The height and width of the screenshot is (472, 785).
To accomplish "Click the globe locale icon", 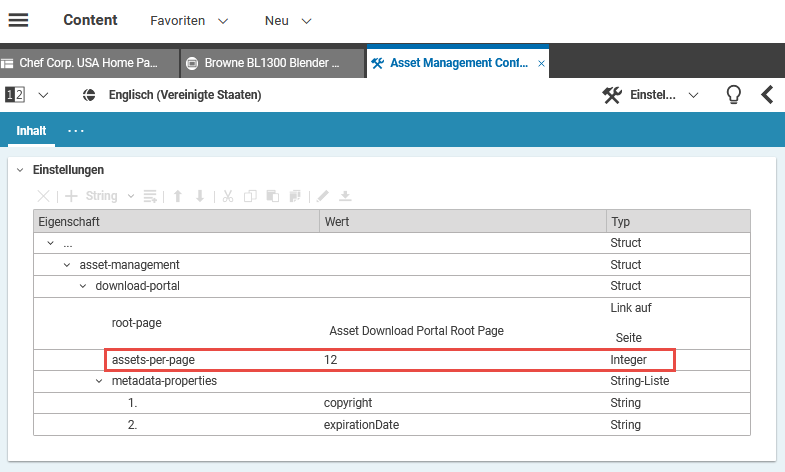I will [88, 95].
